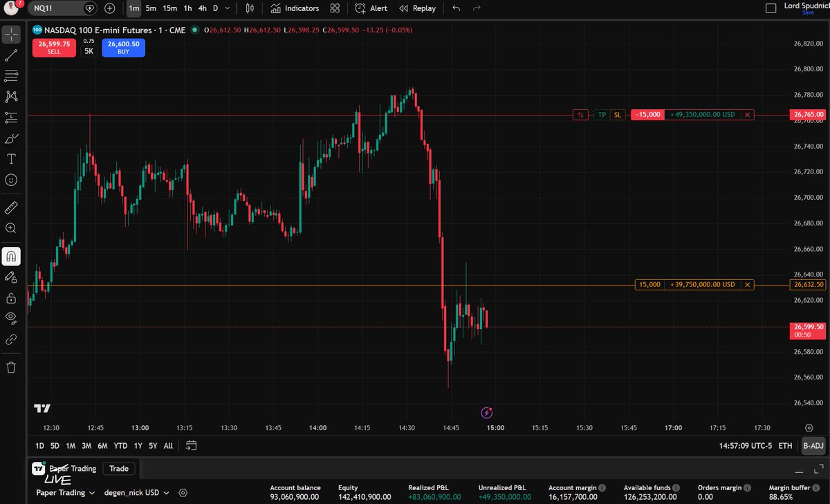Open the forecasting and measurement tools

(x=11, y=118)
